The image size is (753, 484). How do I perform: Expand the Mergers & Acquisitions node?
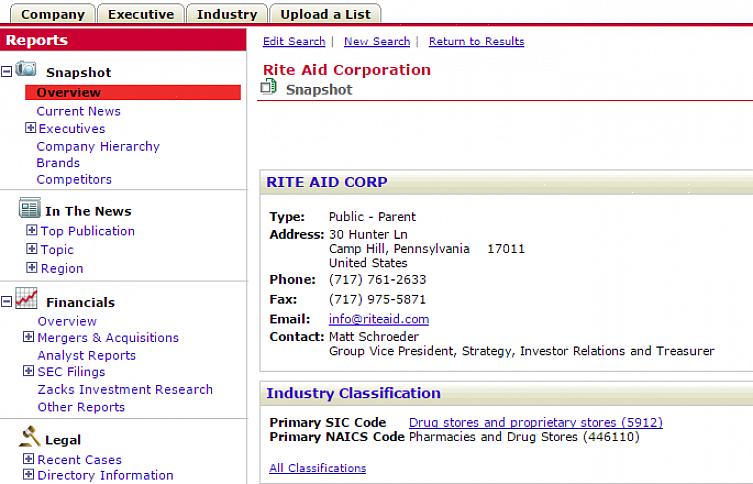[28, 337]
